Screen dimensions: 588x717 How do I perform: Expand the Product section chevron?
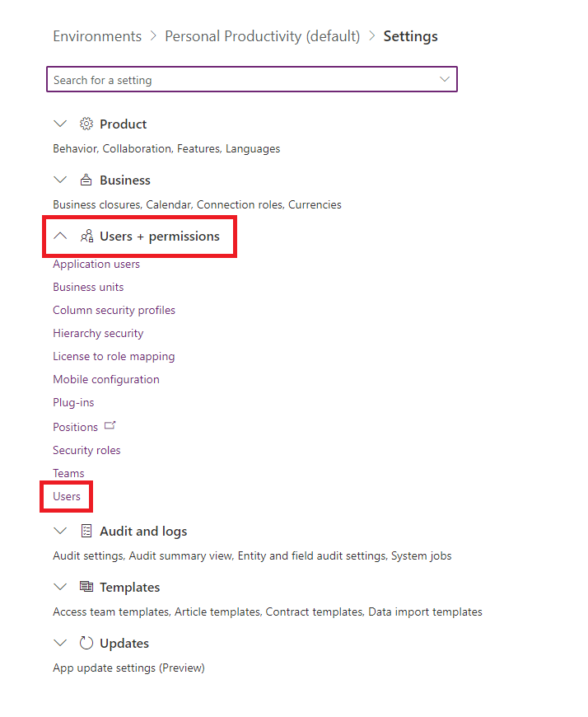point(60,124)
